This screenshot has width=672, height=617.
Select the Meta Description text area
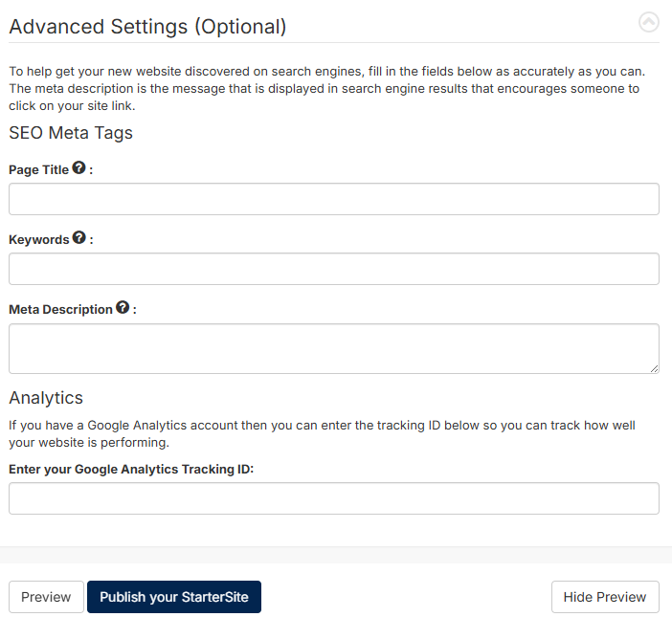coord(334,348)
